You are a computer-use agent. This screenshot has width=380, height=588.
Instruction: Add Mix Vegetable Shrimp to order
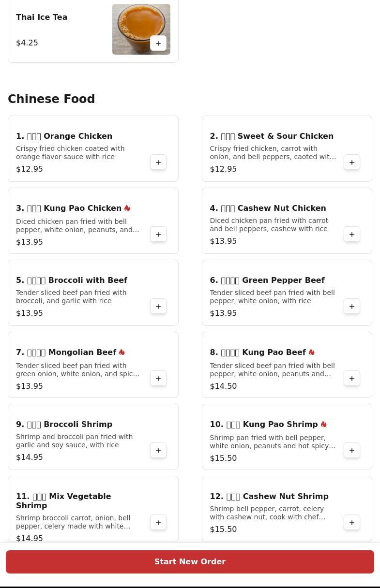pyautogui.click(x=158, y=522)
